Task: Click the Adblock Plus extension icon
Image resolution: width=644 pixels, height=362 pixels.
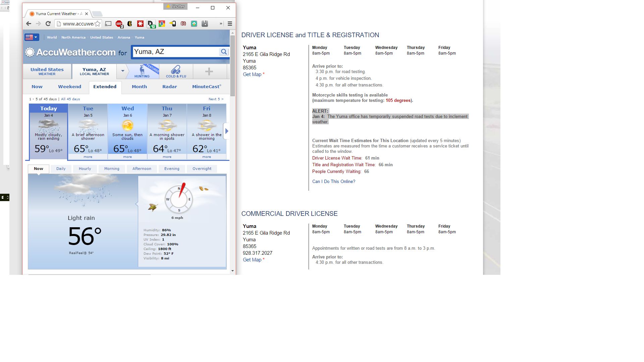Action: pos(119,24)
